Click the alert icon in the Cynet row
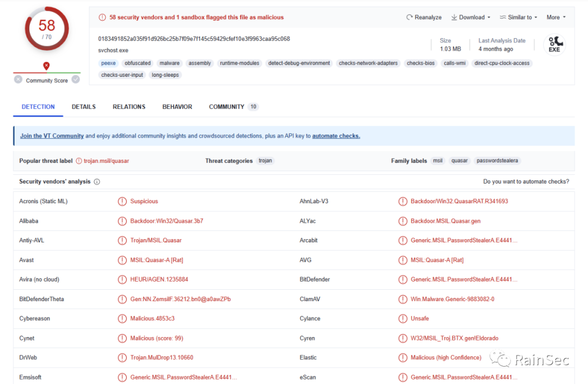 point(122,338)
